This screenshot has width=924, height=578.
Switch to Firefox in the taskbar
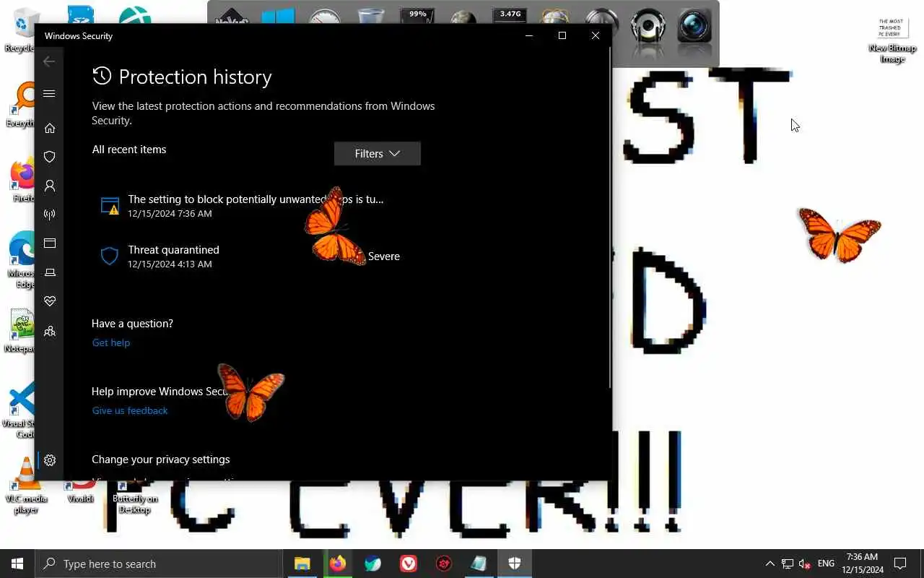pos(338,564)
